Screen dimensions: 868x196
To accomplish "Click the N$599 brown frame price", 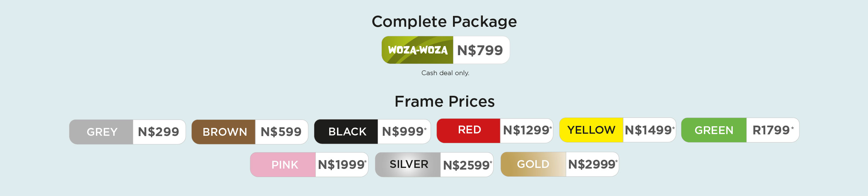I will [281, 132].
